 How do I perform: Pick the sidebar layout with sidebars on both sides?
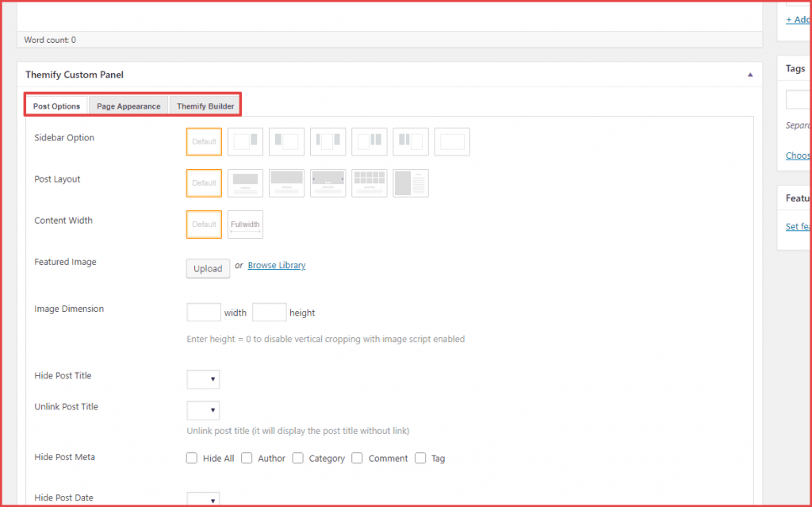pos(327,141)
